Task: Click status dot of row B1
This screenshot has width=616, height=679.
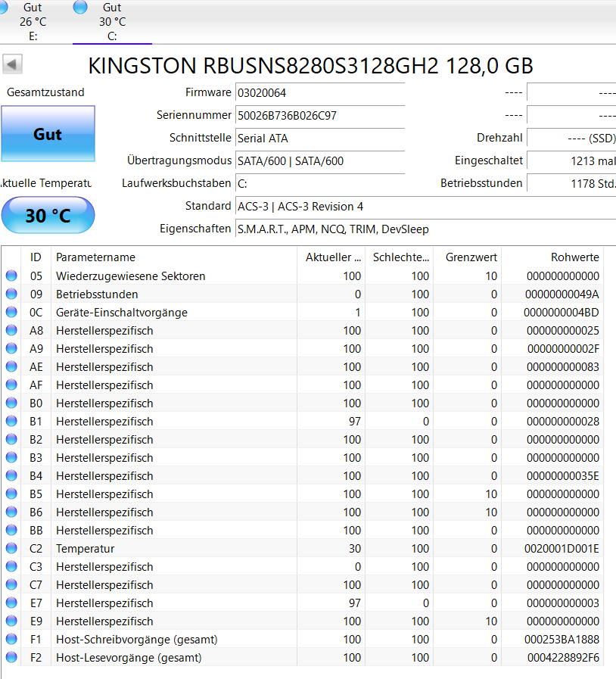Action: (x=11, y=421)
